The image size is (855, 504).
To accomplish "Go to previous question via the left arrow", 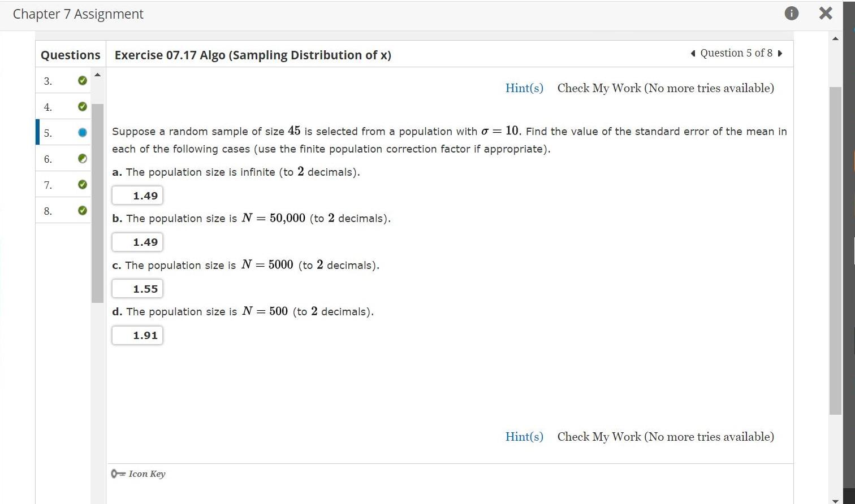I will click(692, 53).
